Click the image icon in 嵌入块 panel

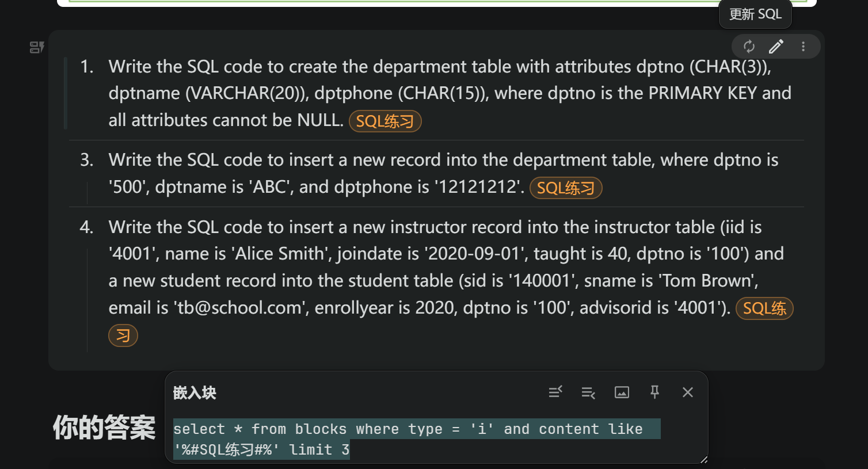tap(622, 392)
